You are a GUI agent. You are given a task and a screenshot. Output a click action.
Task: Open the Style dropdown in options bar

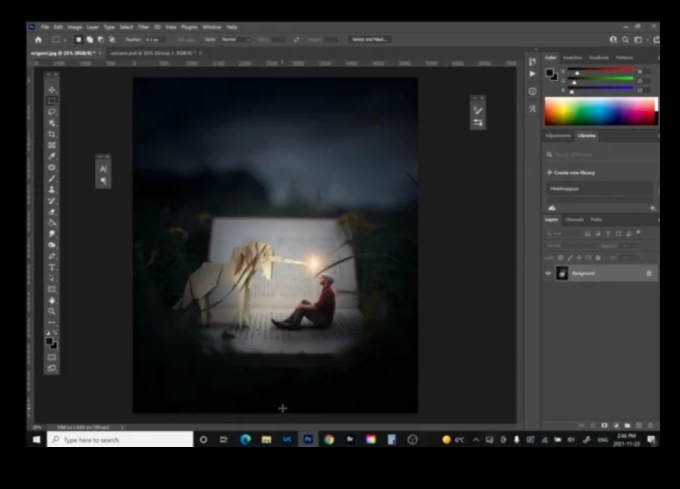pyautogui.click(x=236, y=39)
